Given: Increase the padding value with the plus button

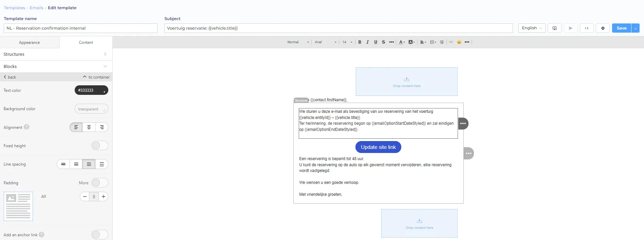Looking at the screenshot, I should (104, 196).
